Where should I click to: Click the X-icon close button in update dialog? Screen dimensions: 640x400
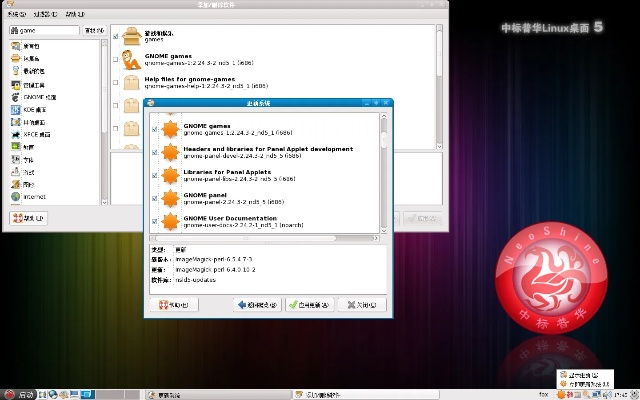(x=362, y=305)
